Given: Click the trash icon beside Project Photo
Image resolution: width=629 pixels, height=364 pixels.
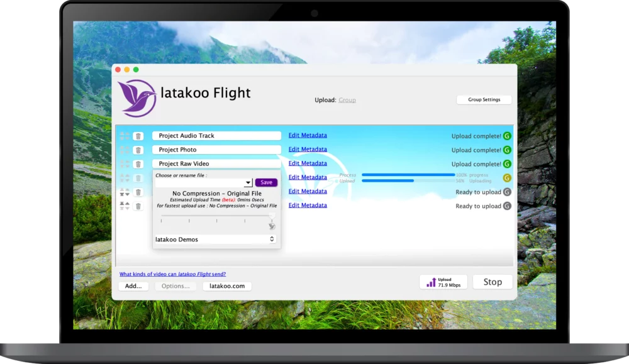Looking at the screenshot, I should tap(138, 150).
